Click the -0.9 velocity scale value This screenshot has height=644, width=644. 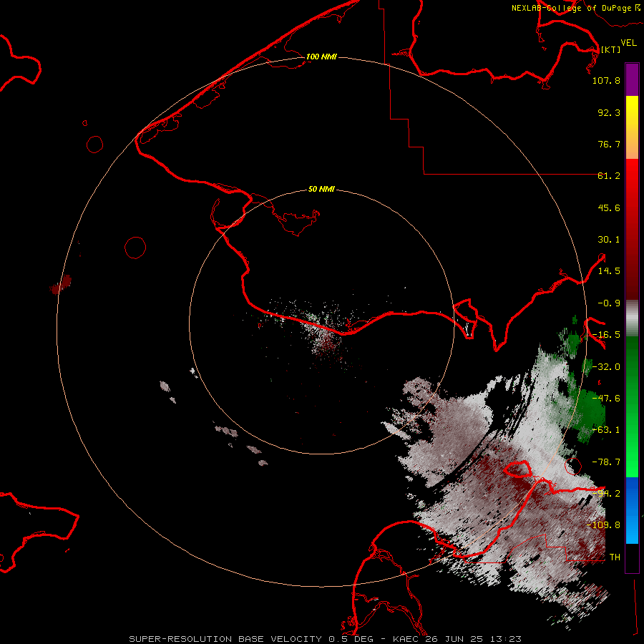pyautogui.click(x=609, y=303)
